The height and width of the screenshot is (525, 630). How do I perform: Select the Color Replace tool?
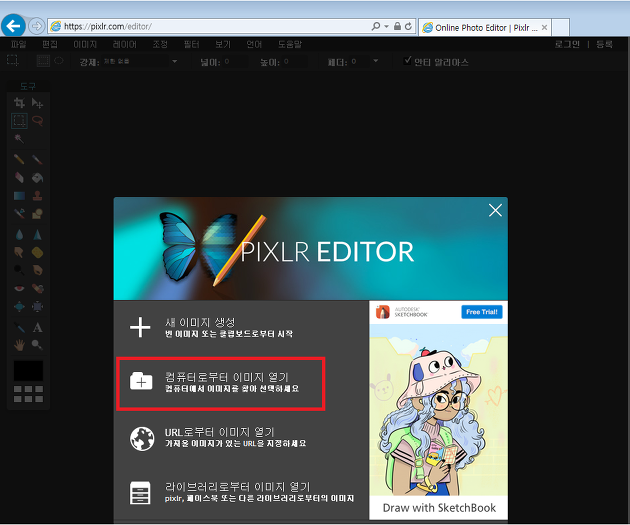click(19, 213)
